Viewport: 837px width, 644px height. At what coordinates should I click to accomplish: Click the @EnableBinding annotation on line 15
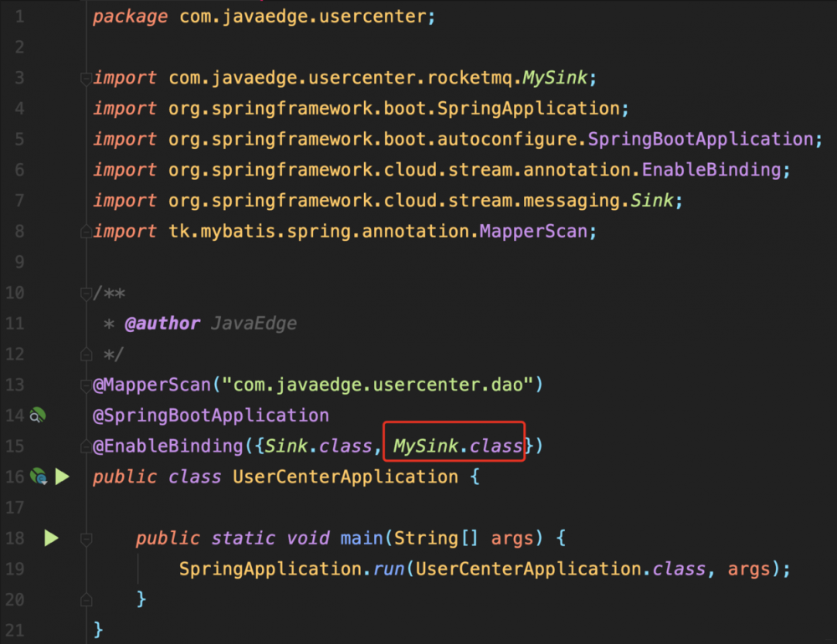click(x=167, y=447)
